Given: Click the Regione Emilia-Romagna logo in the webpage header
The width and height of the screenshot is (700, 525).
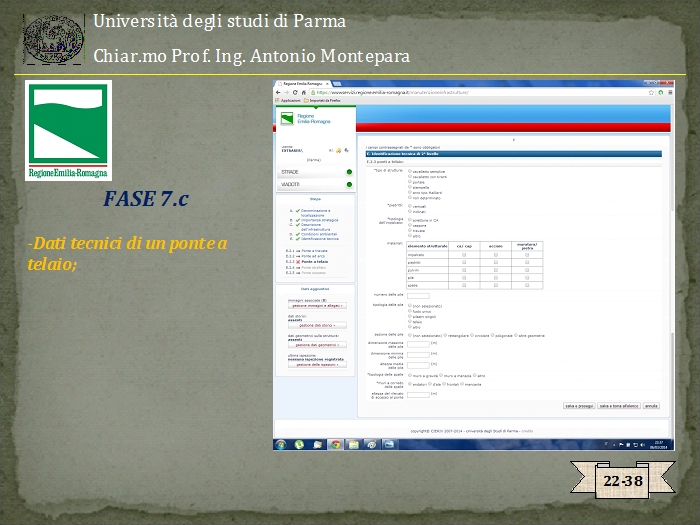Looking at the screenshot, I should pos(294,119).
